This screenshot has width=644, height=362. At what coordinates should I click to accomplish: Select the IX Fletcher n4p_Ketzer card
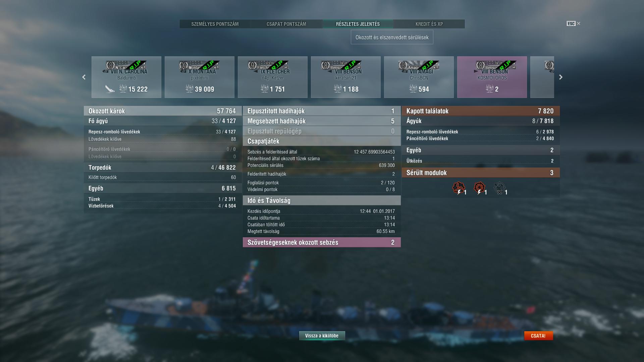[273, 77]
